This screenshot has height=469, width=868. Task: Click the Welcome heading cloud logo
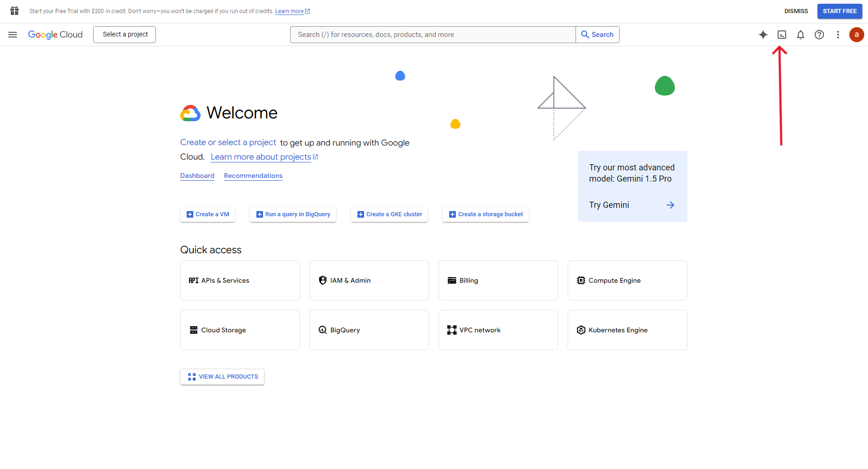point(190,113)
